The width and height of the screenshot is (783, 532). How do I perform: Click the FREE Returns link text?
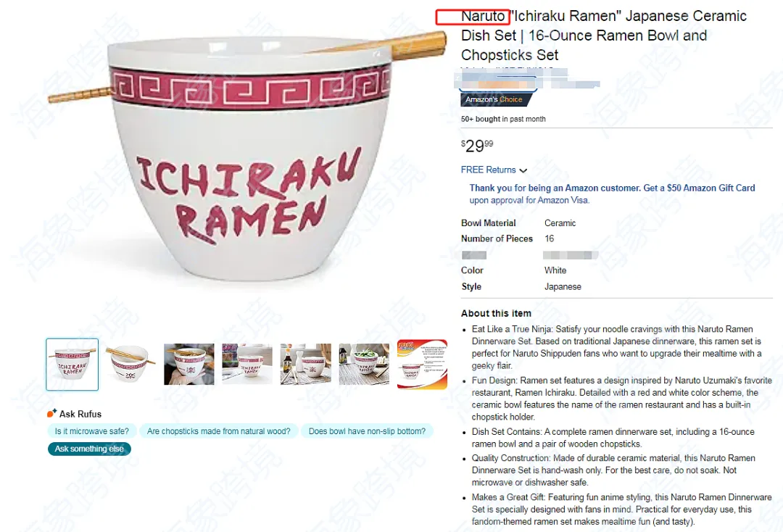(x=489, y=170)
